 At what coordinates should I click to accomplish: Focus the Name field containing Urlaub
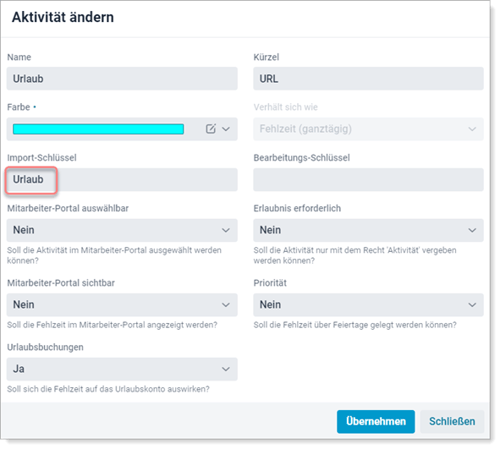[122, 79]
